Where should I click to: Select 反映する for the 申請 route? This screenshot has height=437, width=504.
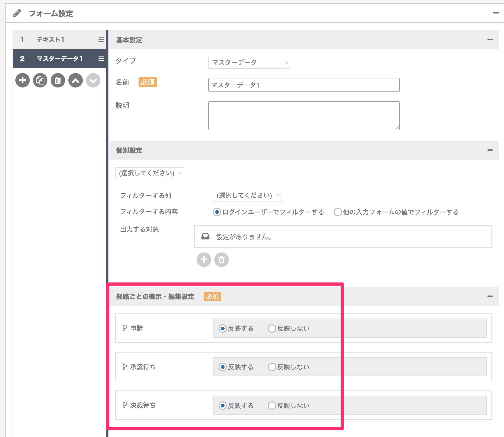click(222, 329)
